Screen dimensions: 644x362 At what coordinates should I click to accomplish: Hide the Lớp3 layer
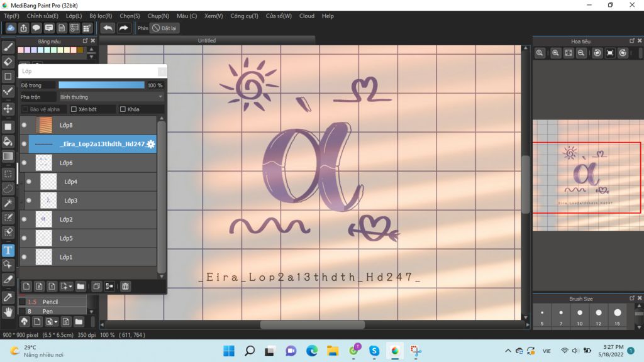point(29,200)
